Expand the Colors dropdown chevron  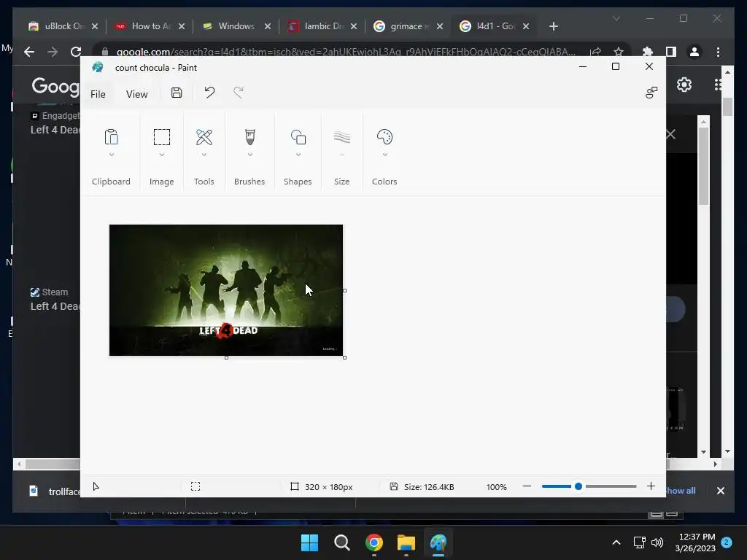pyautogui.click(x=384, y=155)
